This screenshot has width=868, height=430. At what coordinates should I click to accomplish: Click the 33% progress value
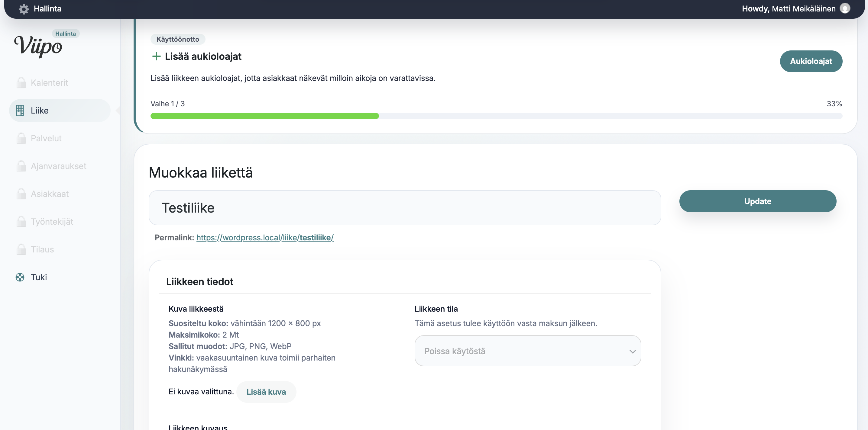[x=834, y=104]
